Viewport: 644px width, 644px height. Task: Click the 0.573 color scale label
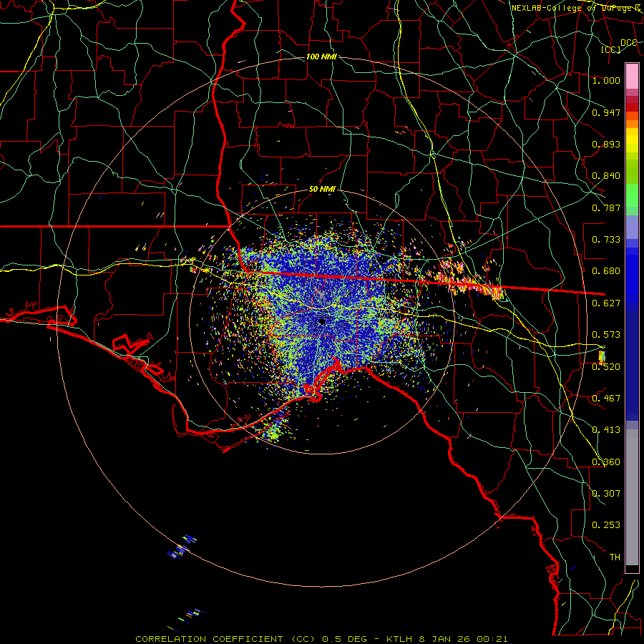606,335
